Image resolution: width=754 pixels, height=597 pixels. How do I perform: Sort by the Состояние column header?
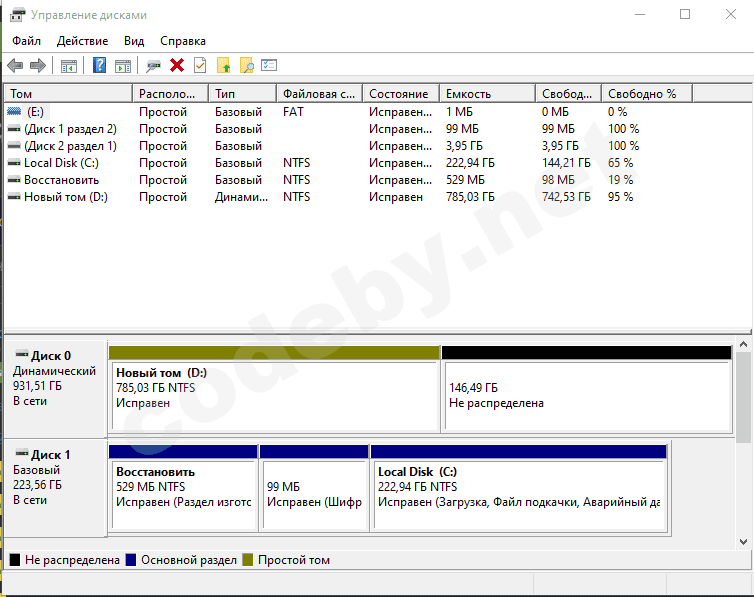click(x=402, y=94)
